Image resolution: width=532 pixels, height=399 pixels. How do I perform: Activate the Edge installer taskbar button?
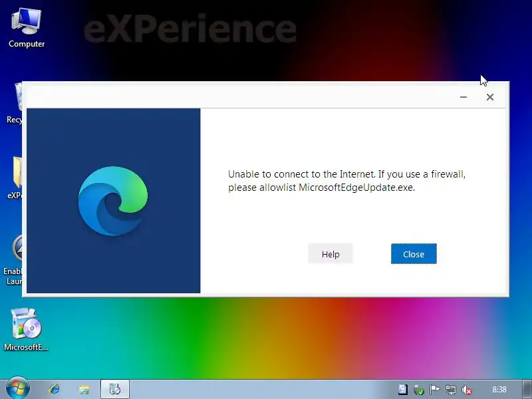(115, 389)
